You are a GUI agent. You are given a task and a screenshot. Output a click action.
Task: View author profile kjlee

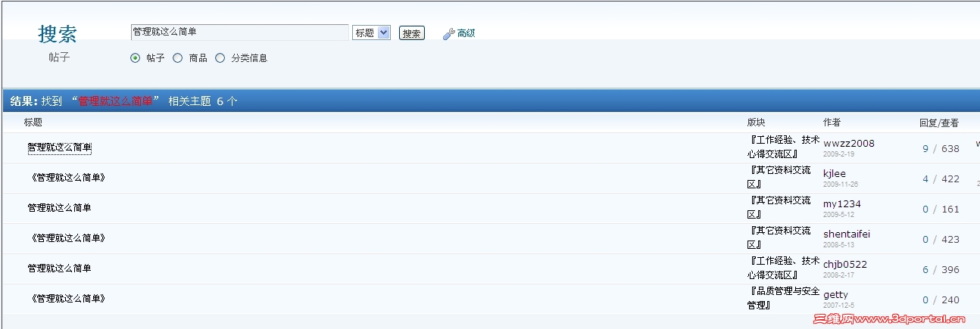click(x=835, y=174)
